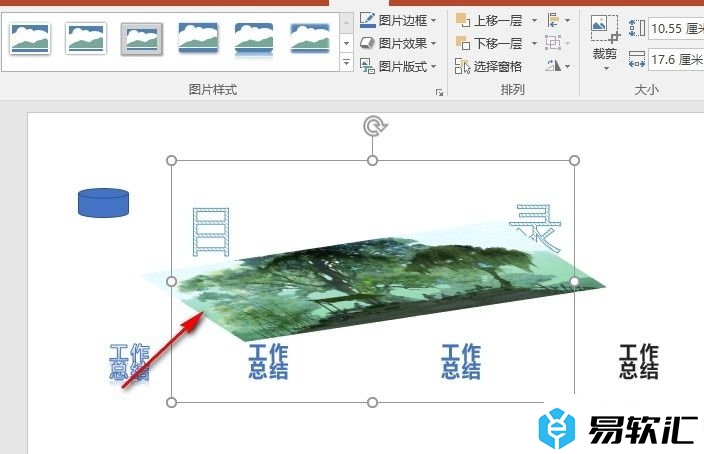
Task: Click the left-middle resize handle of picture
Action: click(x=171, y=281)
